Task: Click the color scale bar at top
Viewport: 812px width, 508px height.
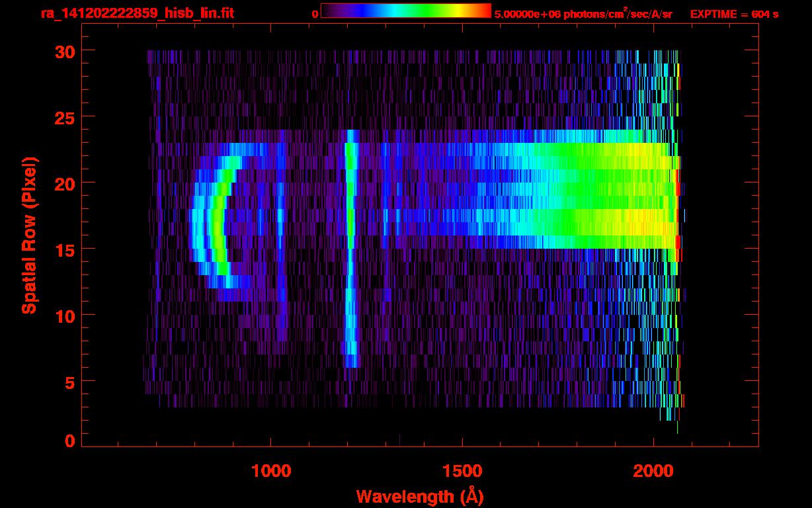Action: pyautogui.click(x=406, y=11)
